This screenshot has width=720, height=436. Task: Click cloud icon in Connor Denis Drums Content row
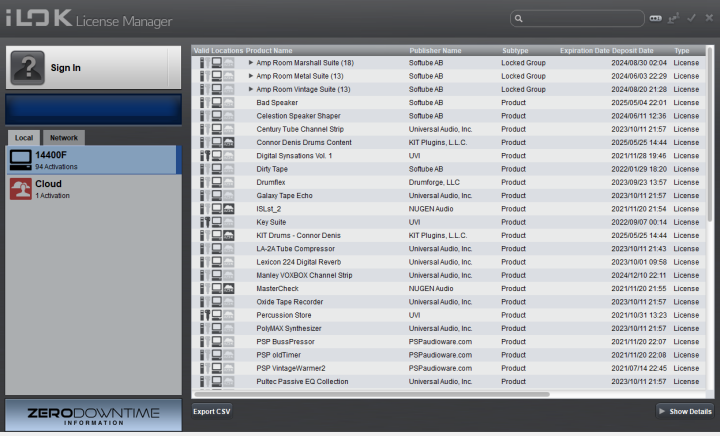(x=229, y=142)
